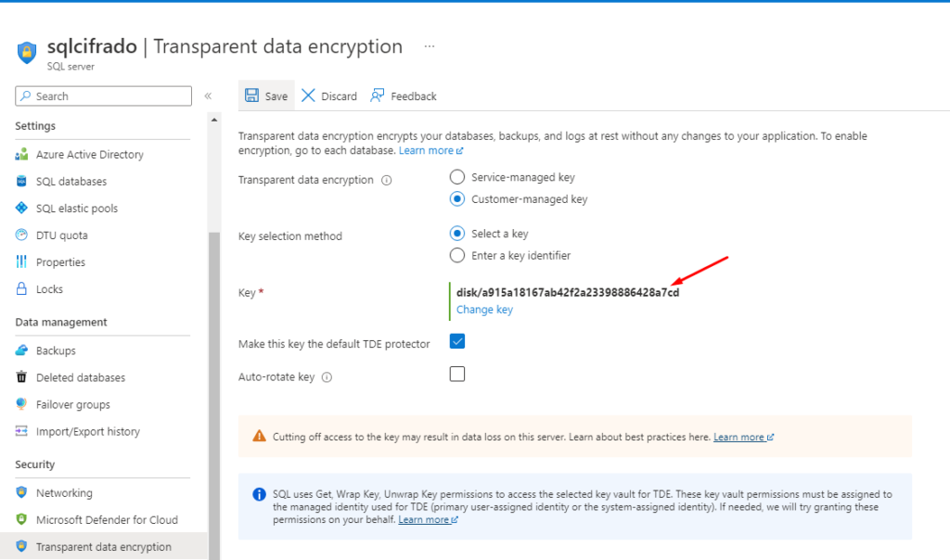Click the Discard X icon
950x560 pixels.
[308, 95]
